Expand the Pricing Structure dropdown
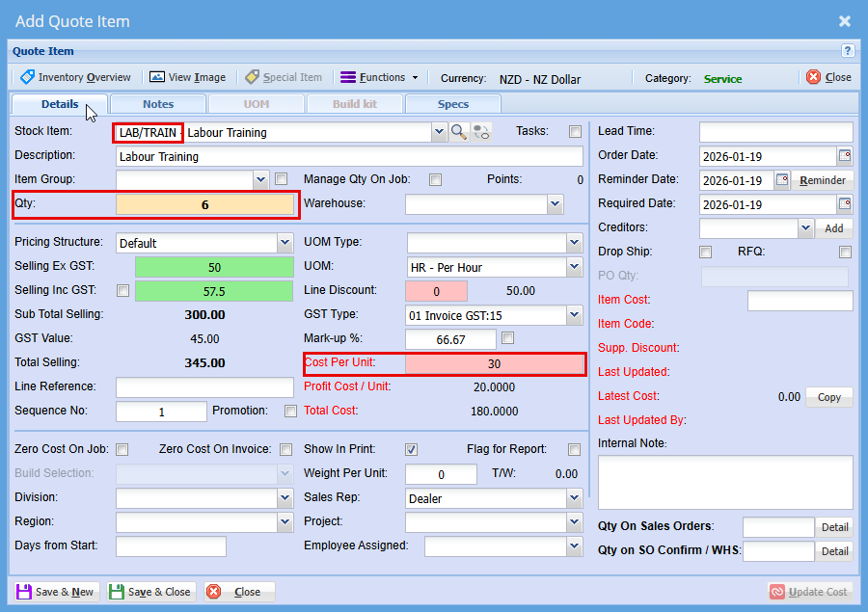This screenshot has height=612, width=868. pos(285,243)
